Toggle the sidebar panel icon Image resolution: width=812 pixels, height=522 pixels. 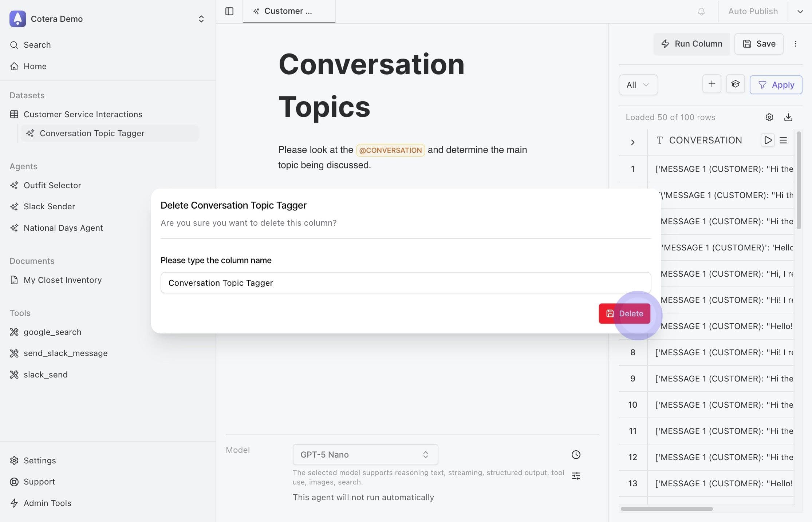tap(229, 11)
